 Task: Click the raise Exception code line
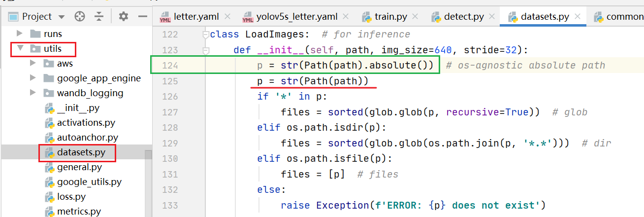coord(414,205)
